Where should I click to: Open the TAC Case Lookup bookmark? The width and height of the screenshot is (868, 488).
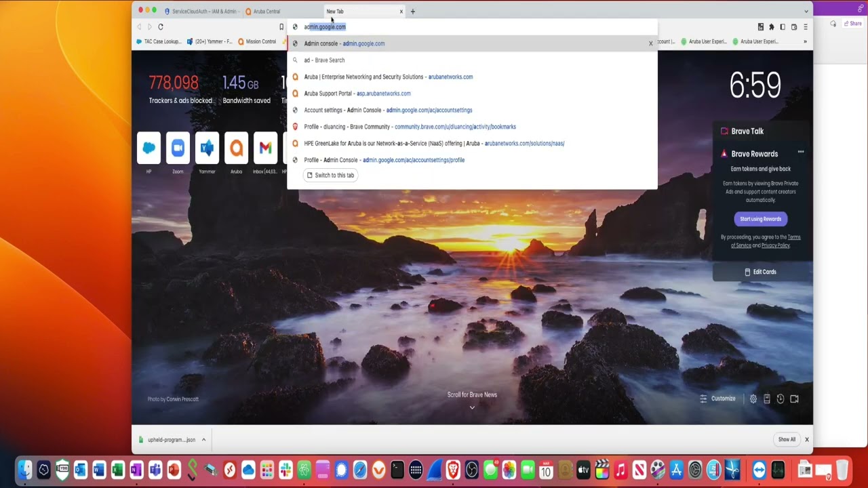tap(159, 42)
